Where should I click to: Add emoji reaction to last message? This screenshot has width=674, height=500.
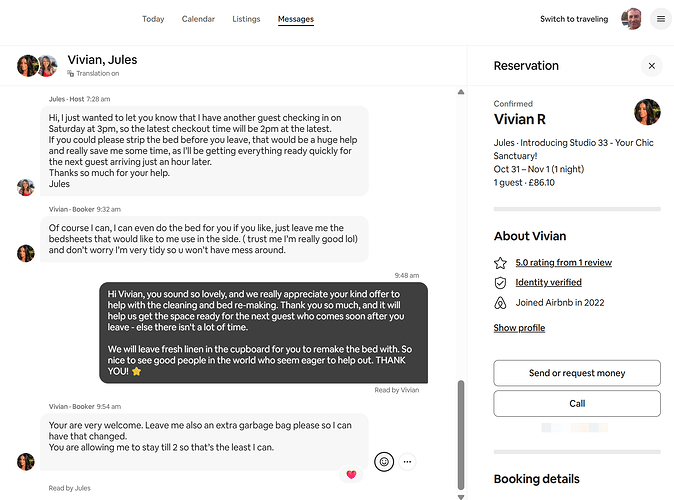(383, 461)
